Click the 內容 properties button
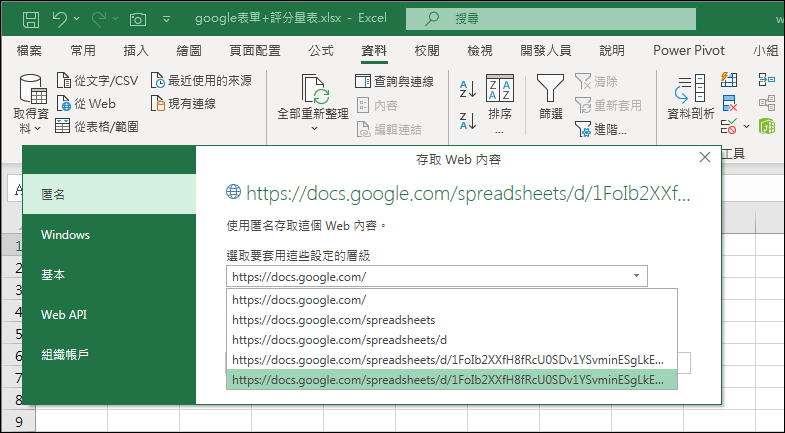This screenshot has height=433, width=785. pyautogui.click(x=377, y=105)
